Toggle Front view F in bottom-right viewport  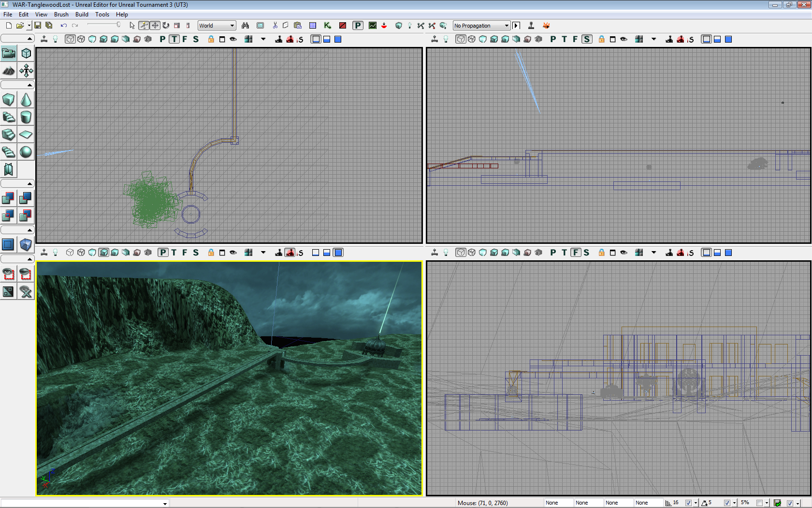(575, 252)
